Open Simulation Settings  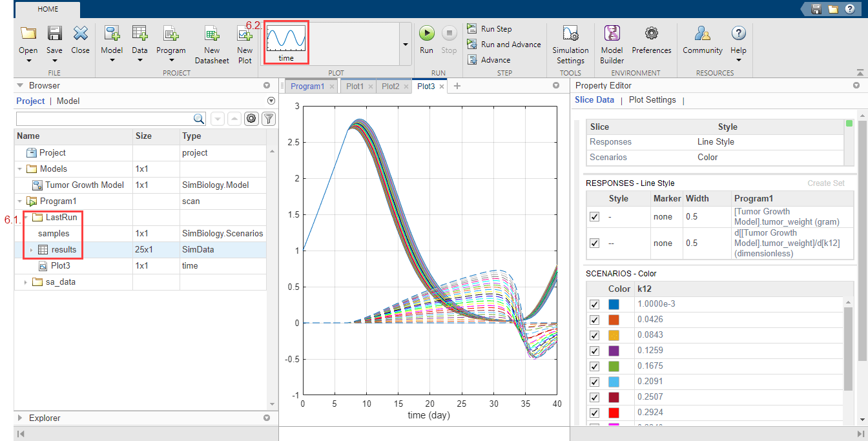pos(570,34)
